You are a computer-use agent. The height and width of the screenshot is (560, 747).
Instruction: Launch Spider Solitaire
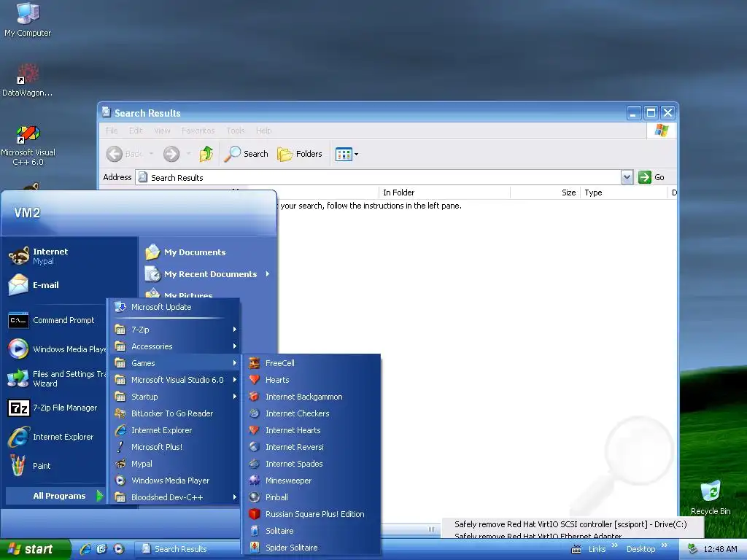coord(311,548)
